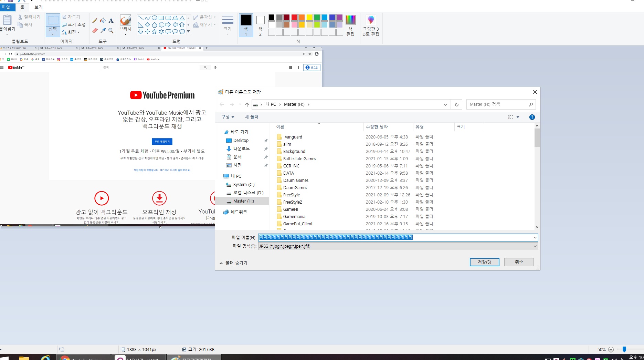Click the dialog help icon
Screen dimensions: 644x360
click(x=532, y=117)
